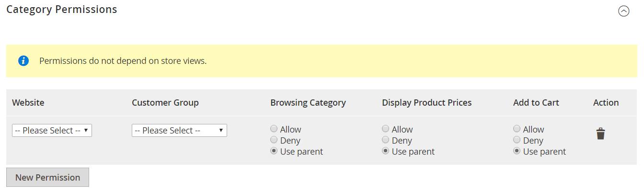Image resolution: width=644 pixels, height=195 pixels.
Task: Click the blue info icon
Action: 23,61
